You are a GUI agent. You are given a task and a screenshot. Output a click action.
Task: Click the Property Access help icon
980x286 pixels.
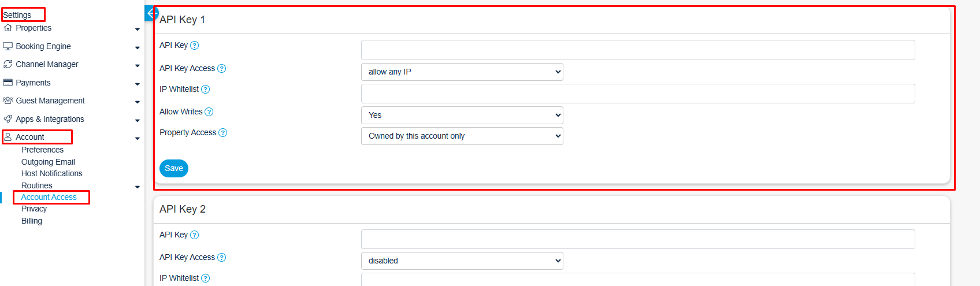click(223, 133)
